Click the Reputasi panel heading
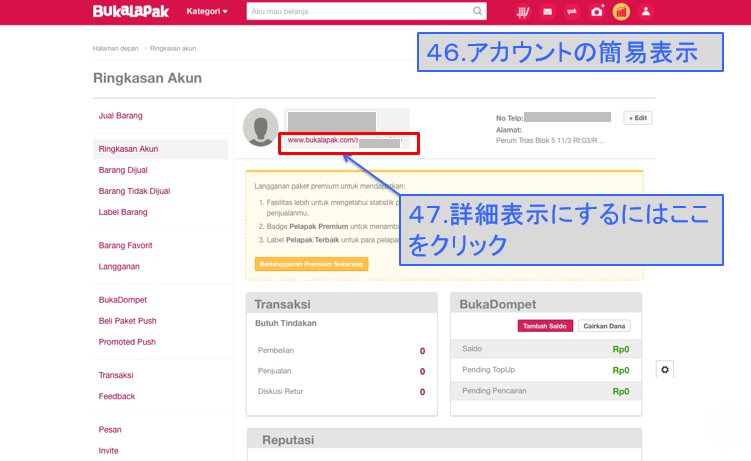The height and width of the screenshot is (461, 751). click(x=288, y=440)
